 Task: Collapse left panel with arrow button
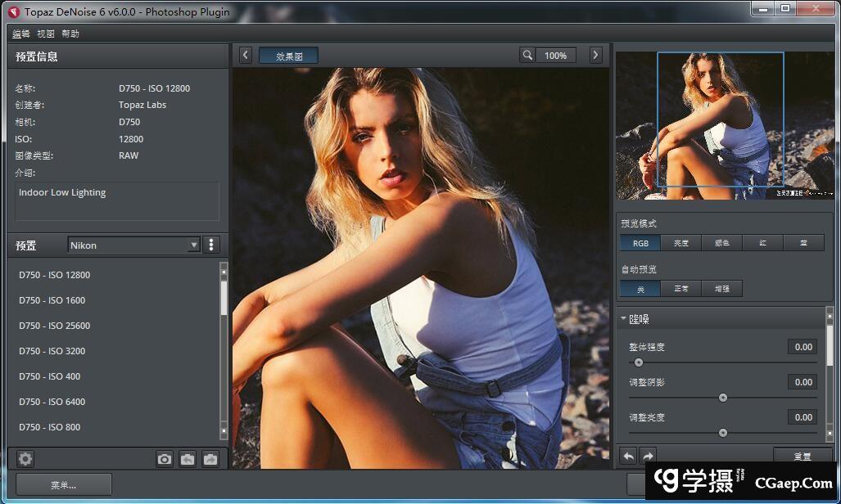point(245,55)
